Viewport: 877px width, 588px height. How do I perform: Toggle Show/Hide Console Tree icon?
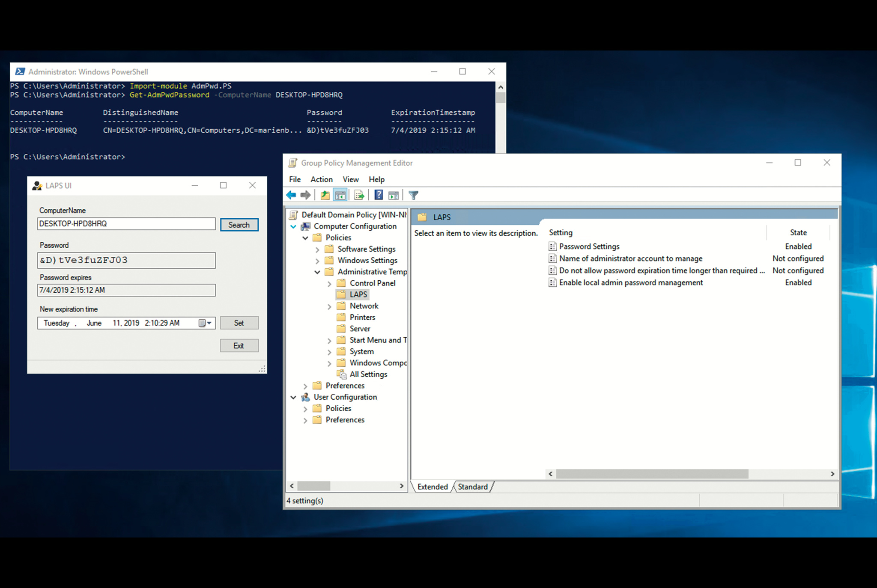pyautogui.click(x=340, y=196)
